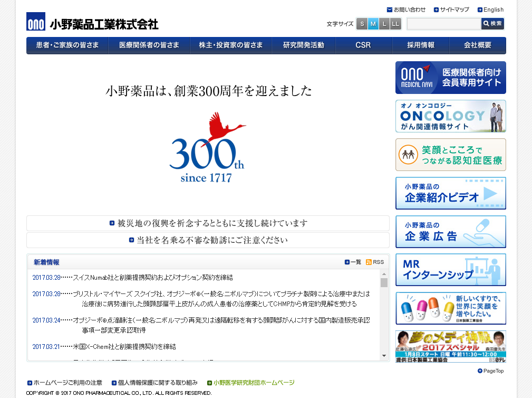Click 小野薬品工業株式会社 company name header
532x398 pixels.
pyautogui.click(x=104, y=24)
